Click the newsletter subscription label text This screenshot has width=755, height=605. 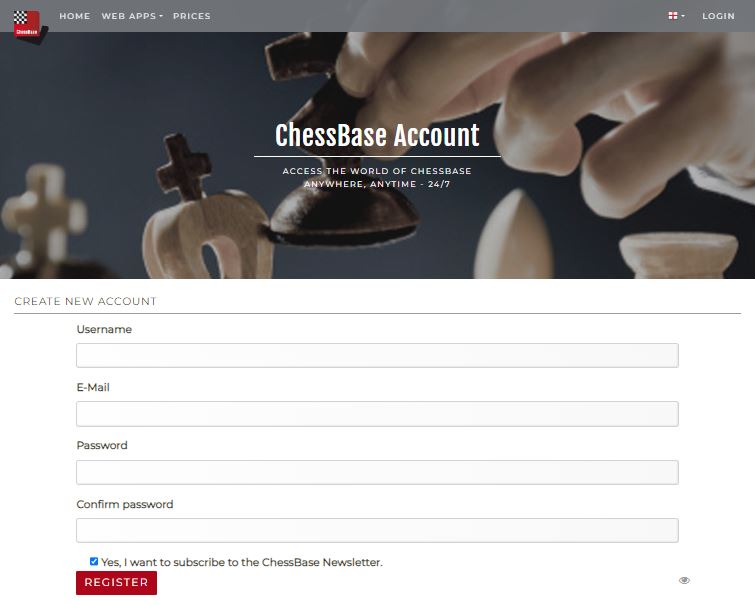pos(242,562)
